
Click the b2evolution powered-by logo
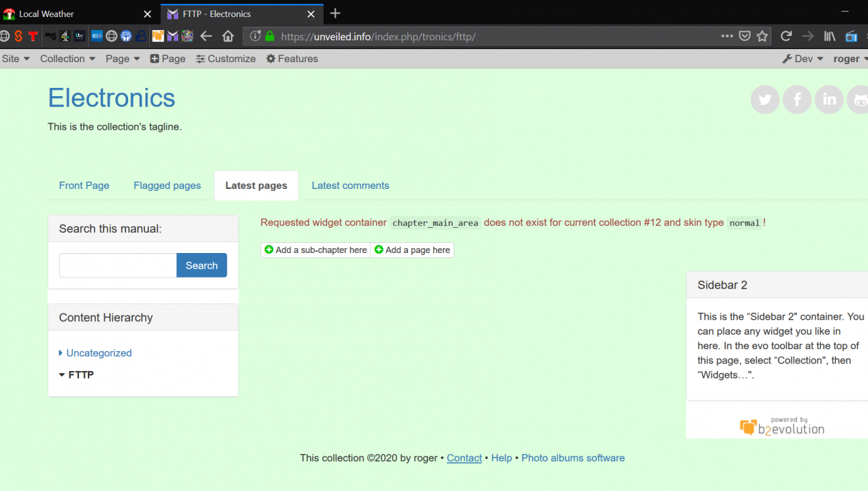point(782,426)
